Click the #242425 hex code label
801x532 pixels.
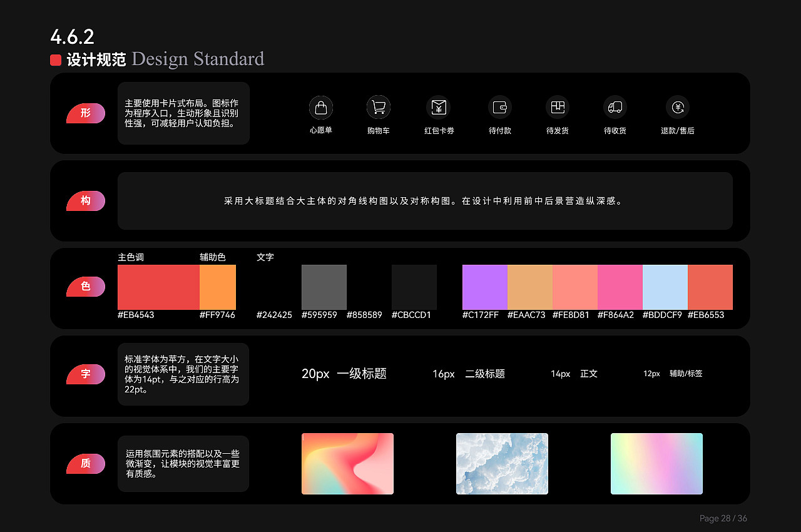(274, 315)
